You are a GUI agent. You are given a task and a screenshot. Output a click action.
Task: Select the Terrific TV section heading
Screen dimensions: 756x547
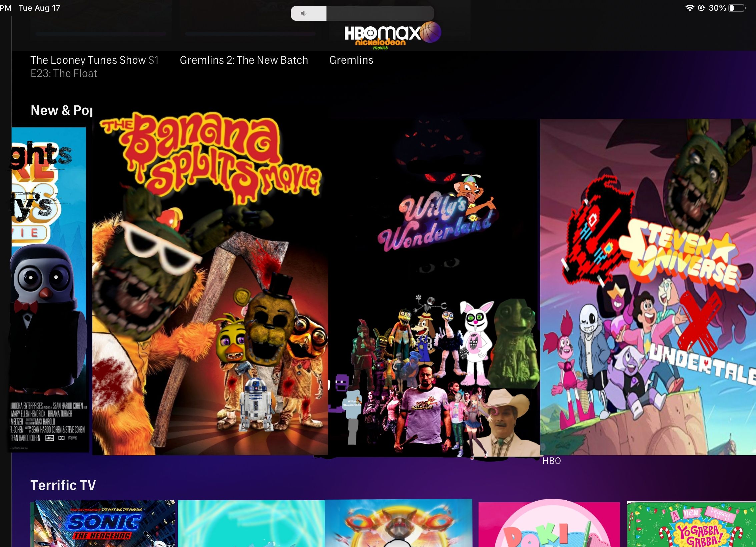click(63, 485)
